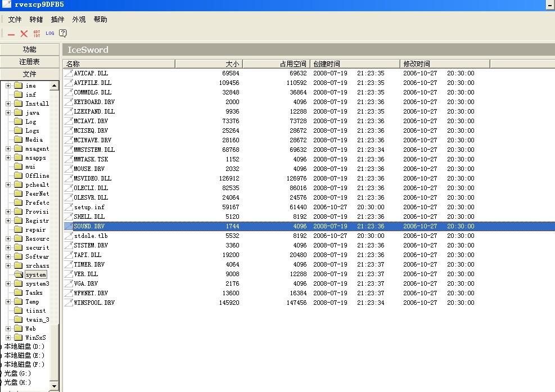
Task: Sort by the 占用空间 column header
Action: [x=277, y=64]
